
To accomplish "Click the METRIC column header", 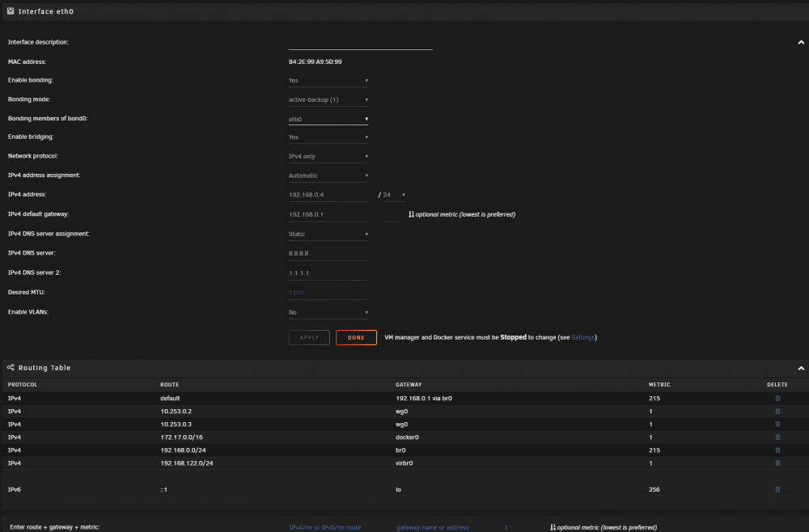I will 659,385.
